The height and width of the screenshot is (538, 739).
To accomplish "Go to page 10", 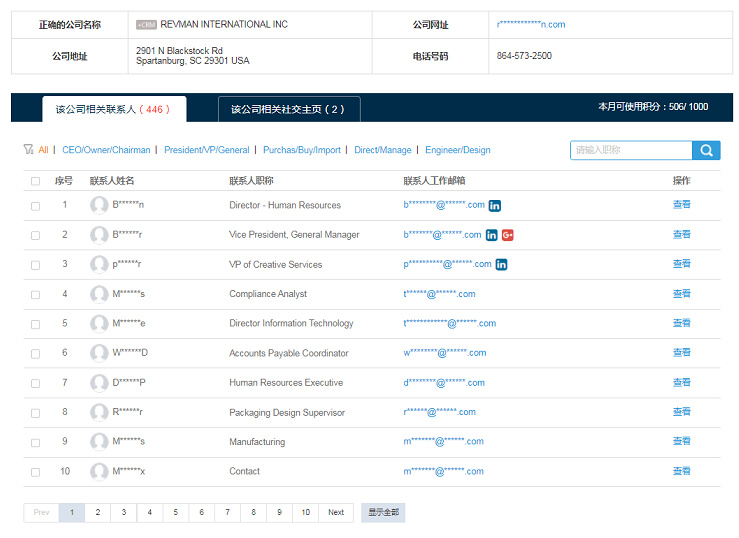I will click(x=305, y=513).
